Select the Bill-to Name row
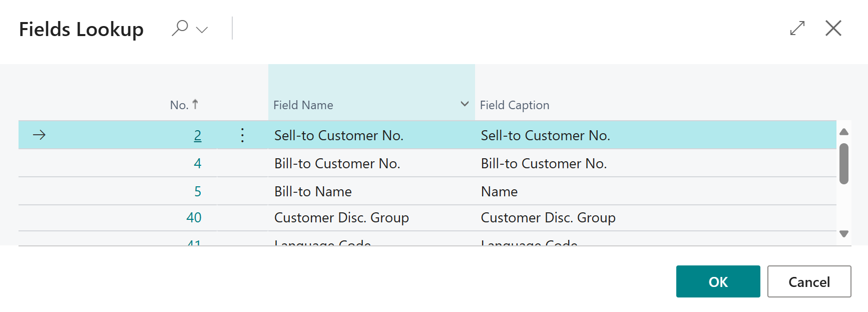This screenshot has width=868, height=312. point(313,191)
